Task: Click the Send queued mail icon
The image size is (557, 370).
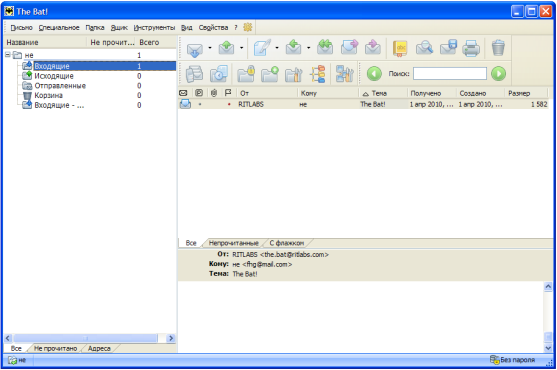Action: coord(226,48)
